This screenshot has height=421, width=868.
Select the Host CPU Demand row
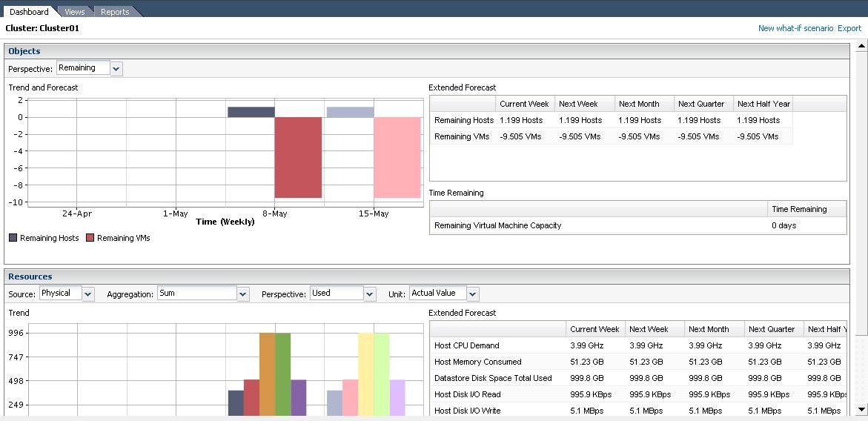(467, 345)
